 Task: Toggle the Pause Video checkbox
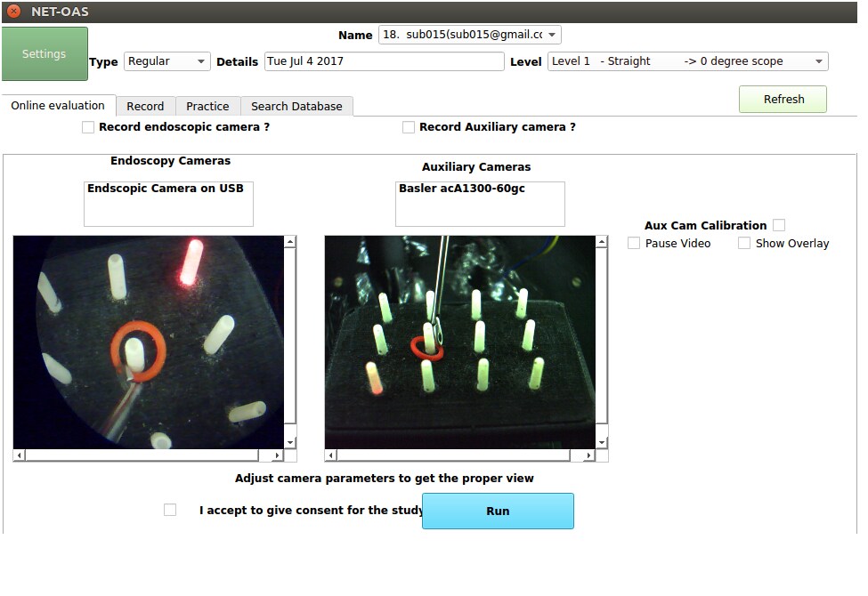(x=634, y=243)
